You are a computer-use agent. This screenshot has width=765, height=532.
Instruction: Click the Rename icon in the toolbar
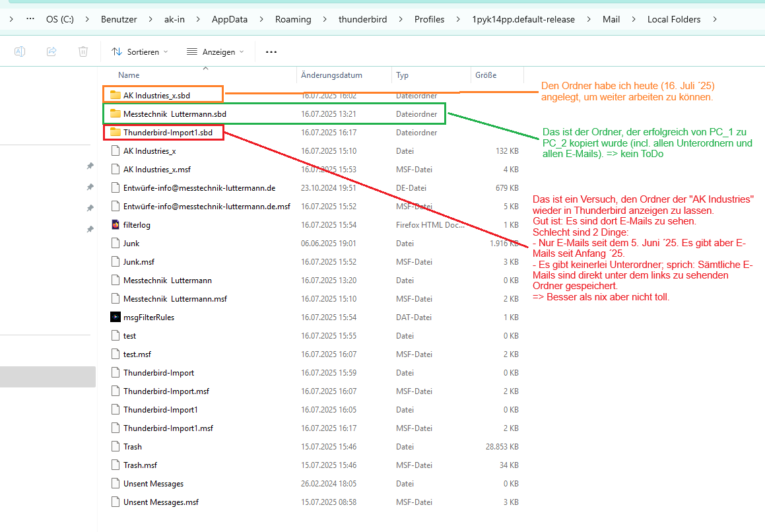[20, 51]
